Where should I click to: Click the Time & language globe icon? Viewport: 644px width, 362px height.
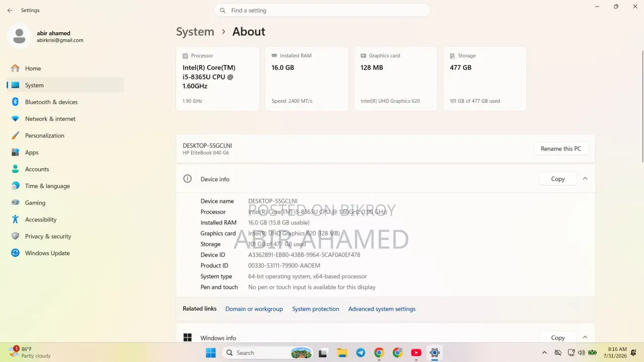(15, 186)
